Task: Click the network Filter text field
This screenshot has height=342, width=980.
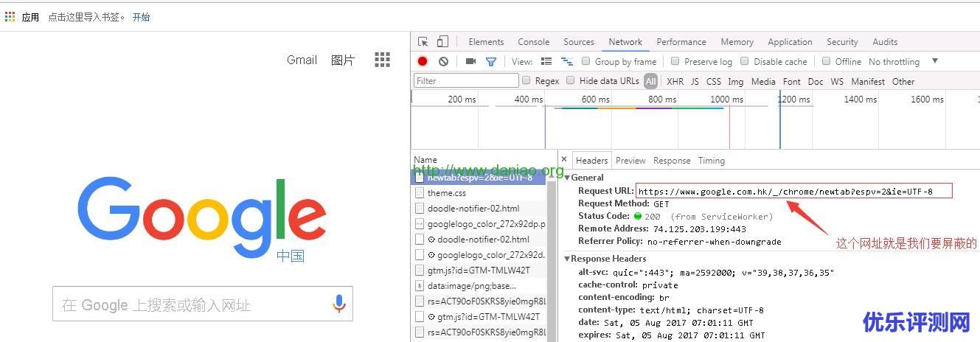Action: (x=466, y=81)
